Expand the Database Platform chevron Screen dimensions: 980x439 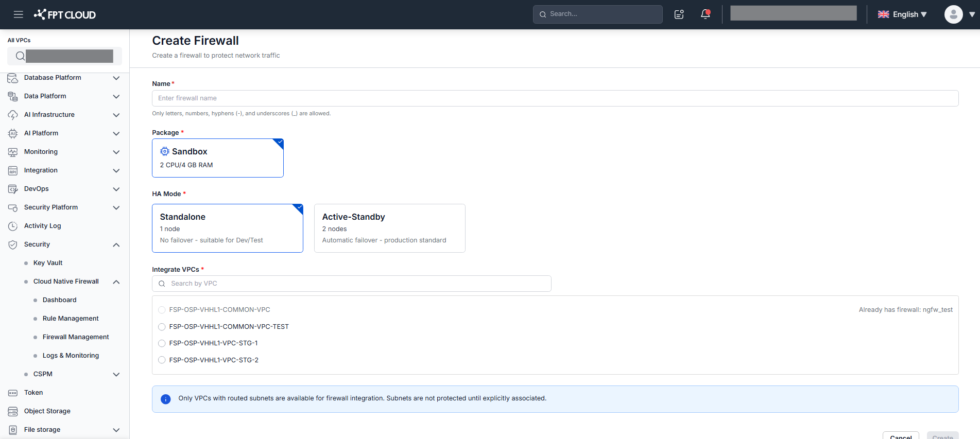coord(116,78)
